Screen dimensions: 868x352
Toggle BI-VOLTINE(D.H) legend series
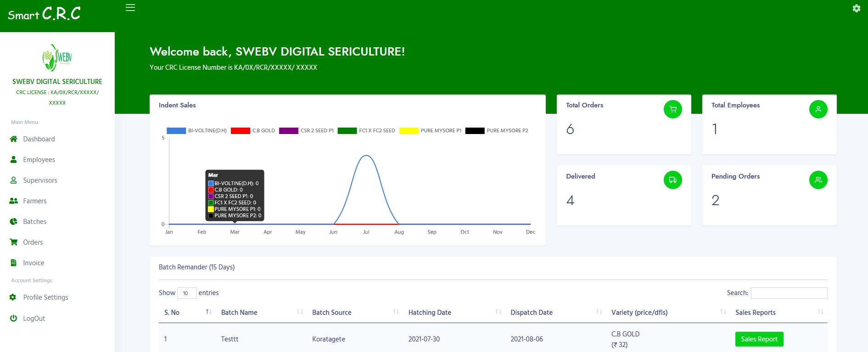coord(197,131)
